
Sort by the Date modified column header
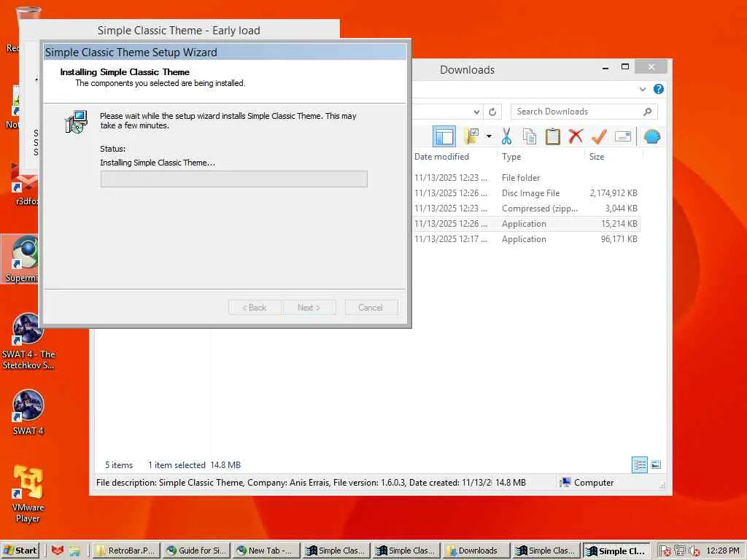pos(441,157)
